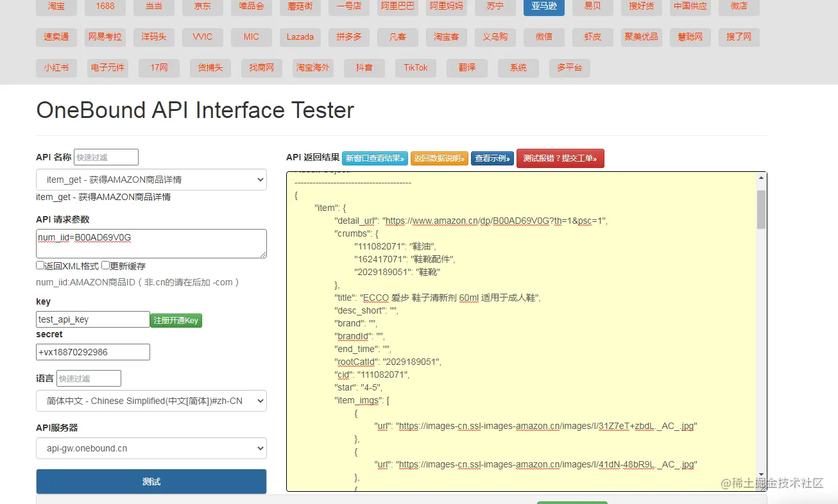Image resolution: width=838 pixels, height=504 pixels.
Task: Open the 中国供应 tab
Action: pyautogui.click(x=690, y=6)
